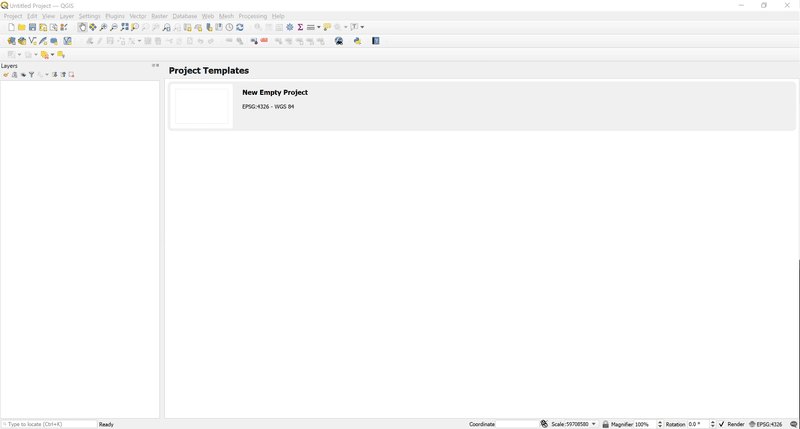800x429 pixels.
Task: Click the red label pin toolbar icon
Action: pos(264,40)
